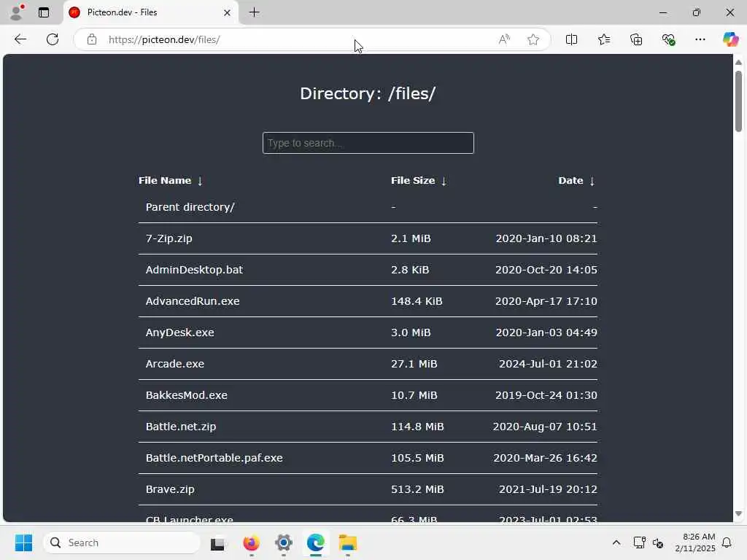The image size is (747, 560).
Task: Click the 2.1 MiB size cell
Action: coord(411,238)
